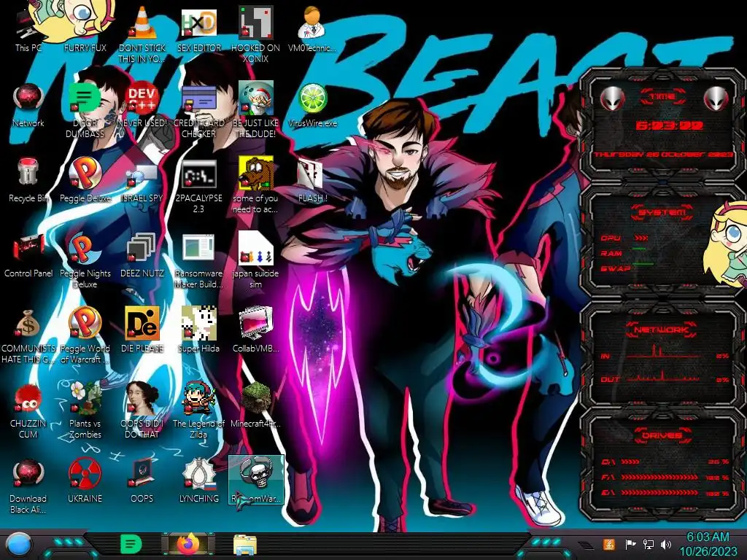Click the SWAP label in SYSTEM widget
This screenshot has height=560, width=747.
[616, 268]
